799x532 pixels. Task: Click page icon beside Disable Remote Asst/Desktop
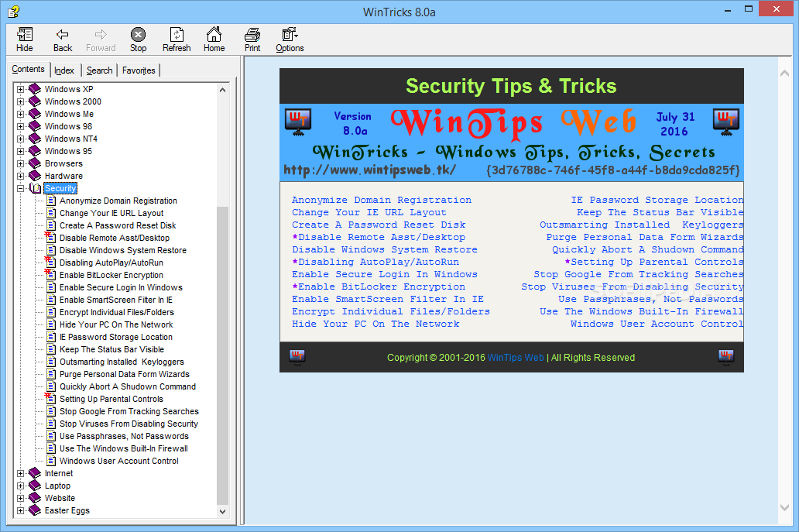click(x=50, y=238)
